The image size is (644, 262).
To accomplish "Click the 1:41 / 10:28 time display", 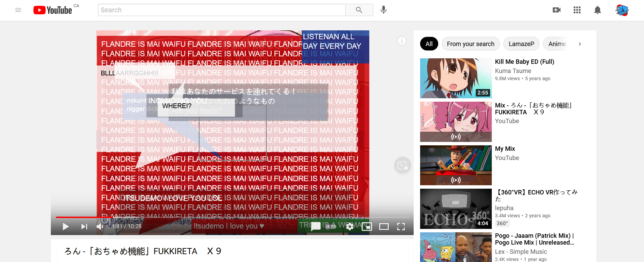I will click(127, 227).
